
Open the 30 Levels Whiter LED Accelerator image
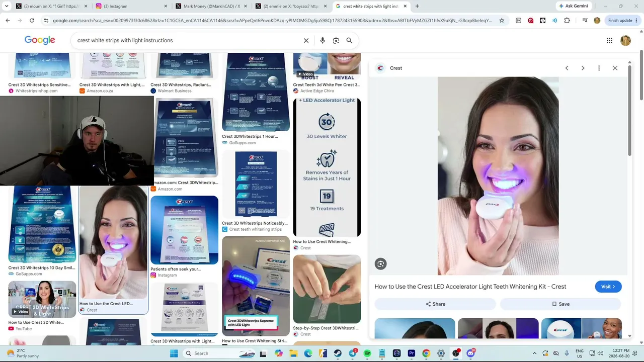point(327,167)
